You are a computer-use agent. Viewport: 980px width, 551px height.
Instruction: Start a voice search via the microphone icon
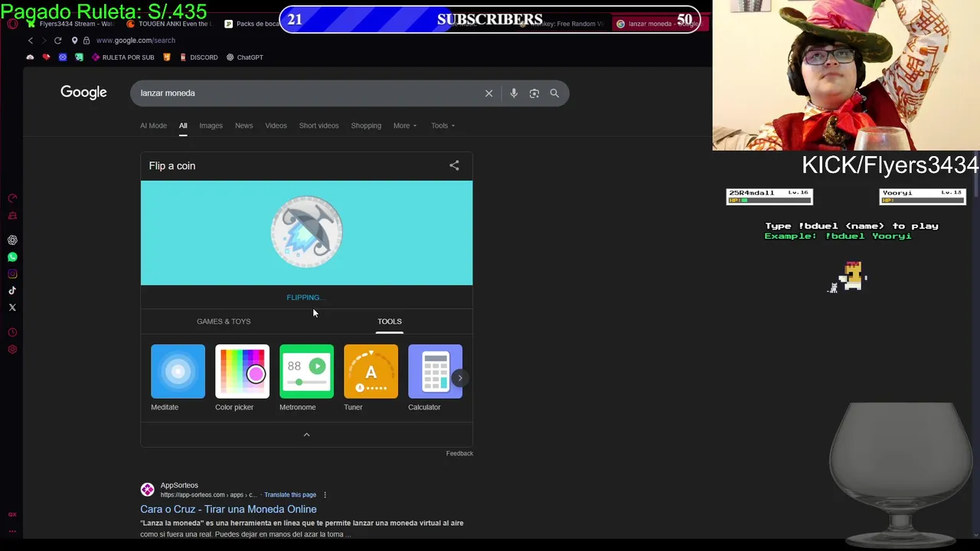pyautogui.click(x=514, y=93)
